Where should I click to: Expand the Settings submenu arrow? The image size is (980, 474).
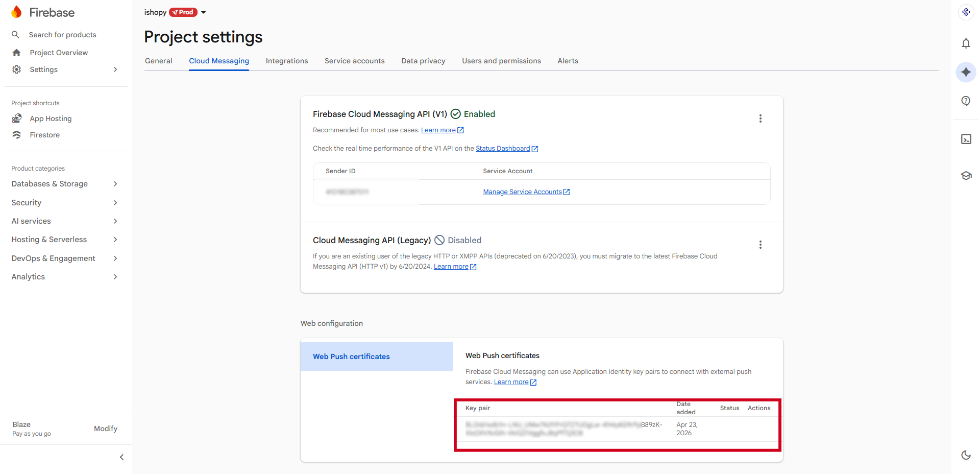115,69
